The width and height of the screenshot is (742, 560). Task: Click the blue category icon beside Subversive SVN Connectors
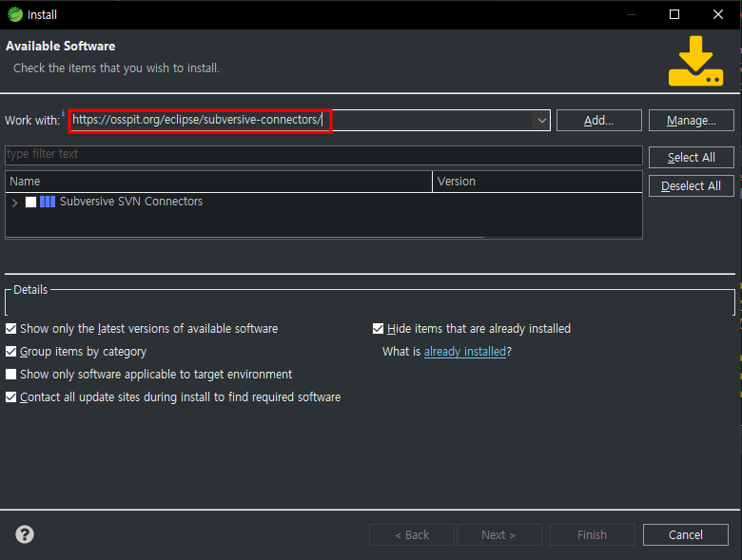[48, 202]
